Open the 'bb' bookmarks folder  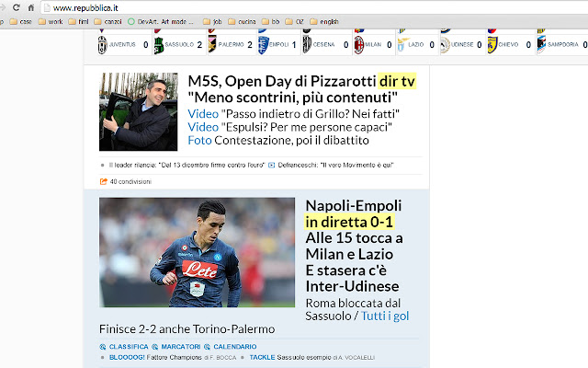point(271,22)
